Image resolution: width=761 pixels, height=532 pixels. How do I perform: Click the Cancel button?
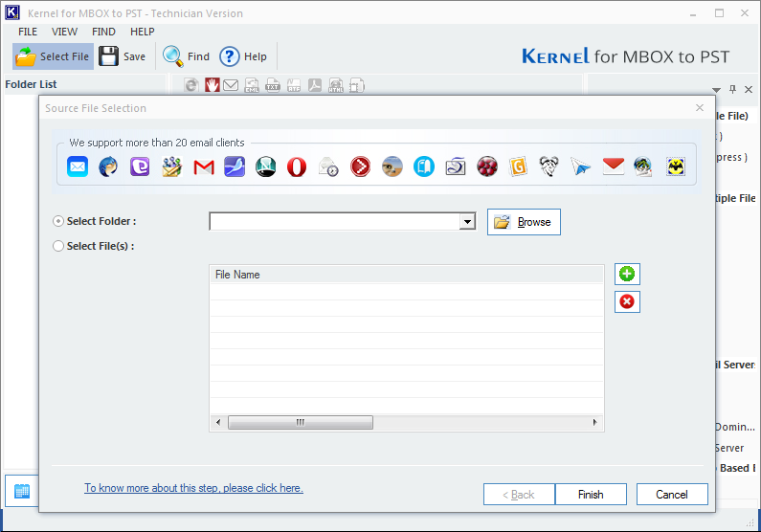coord(672,494)
